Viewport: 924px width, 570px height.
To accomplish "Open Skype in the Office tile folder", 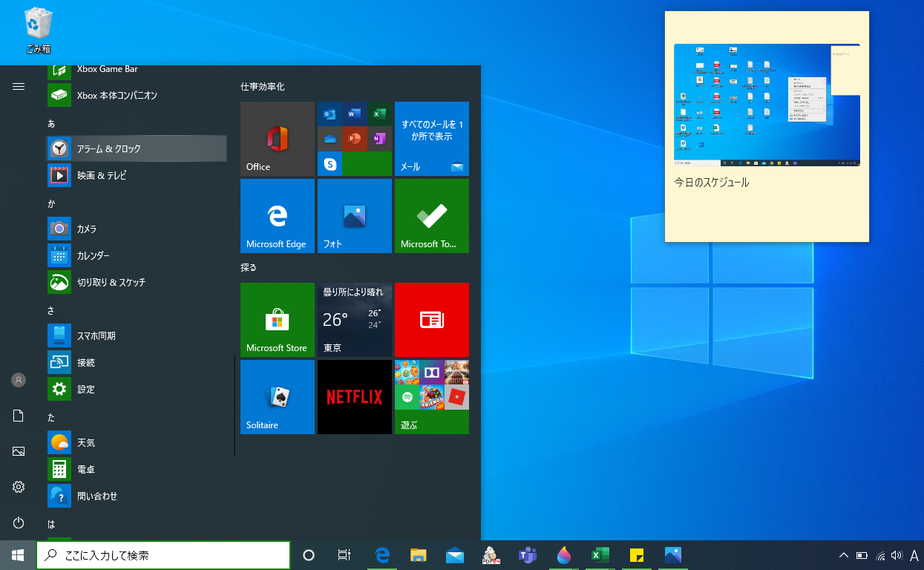I will tap(330, 163).
